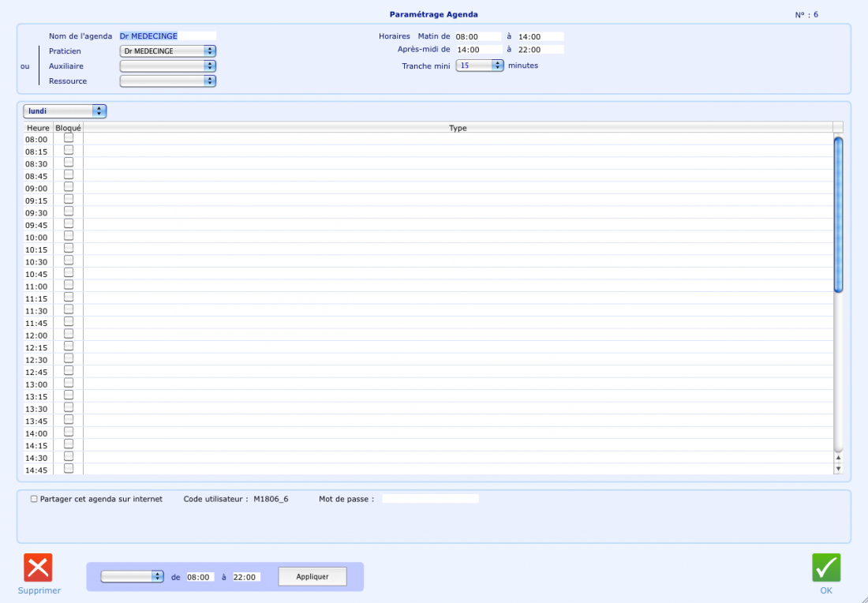This screenshot has width=868, height=603.
Task: Enable Partager cet agenda sur internet
Action: click(34, 499)
